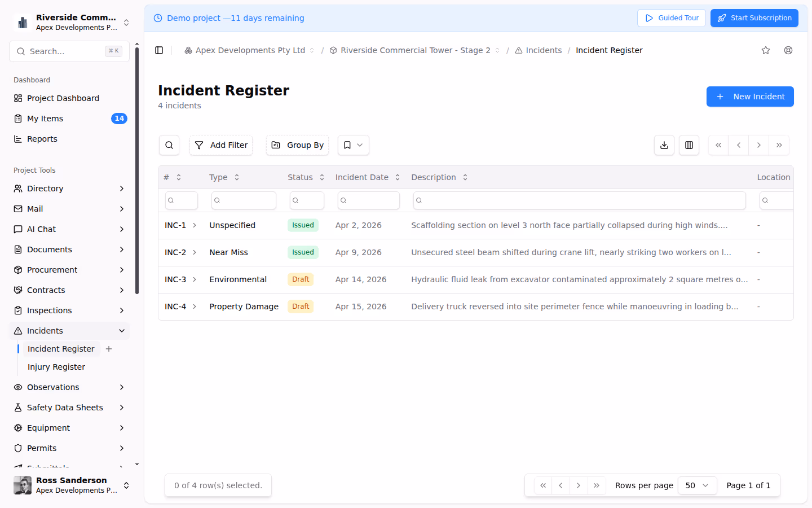The height and width of the screenshot is (508, 812).
Task: Start Subscription for the demo project
Action: [754, 17]
